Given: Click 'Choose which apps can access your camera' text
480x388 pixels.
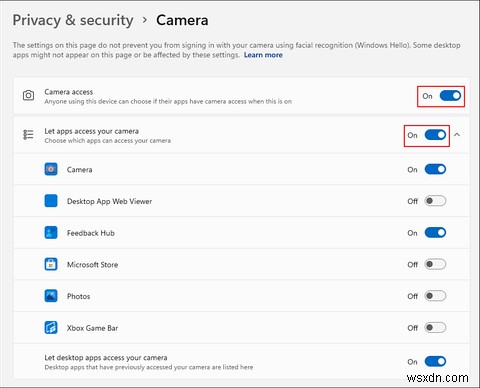Looking at the screenshot, I should pos(108,141).
